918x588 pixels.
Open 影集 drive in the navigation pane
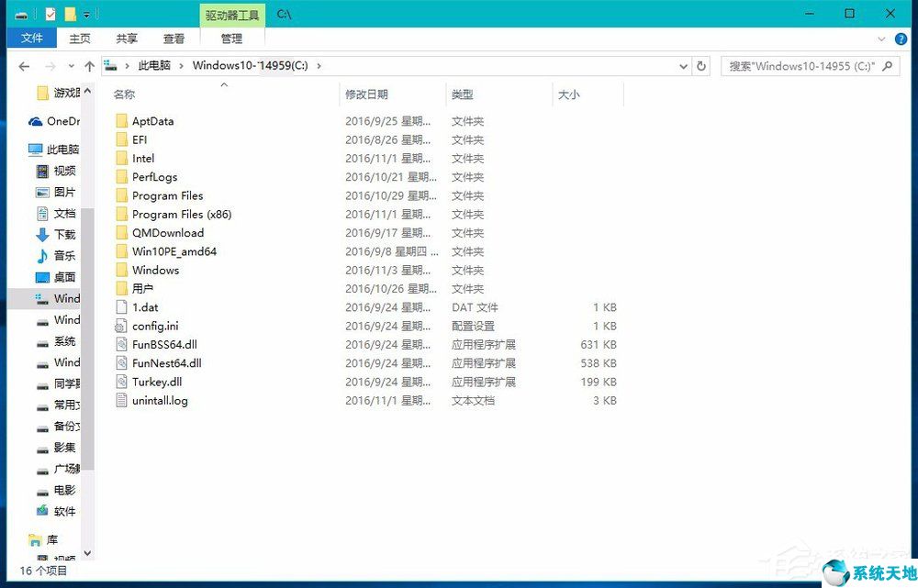click(x=56, y=448)
